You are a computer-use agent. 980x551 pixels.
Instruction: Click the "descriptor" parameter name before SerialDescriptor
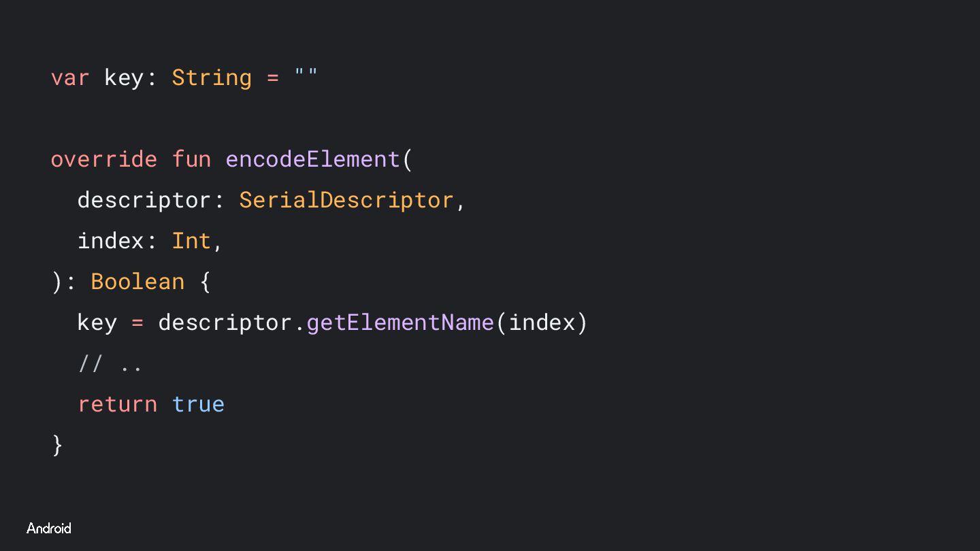pos(144,200)
